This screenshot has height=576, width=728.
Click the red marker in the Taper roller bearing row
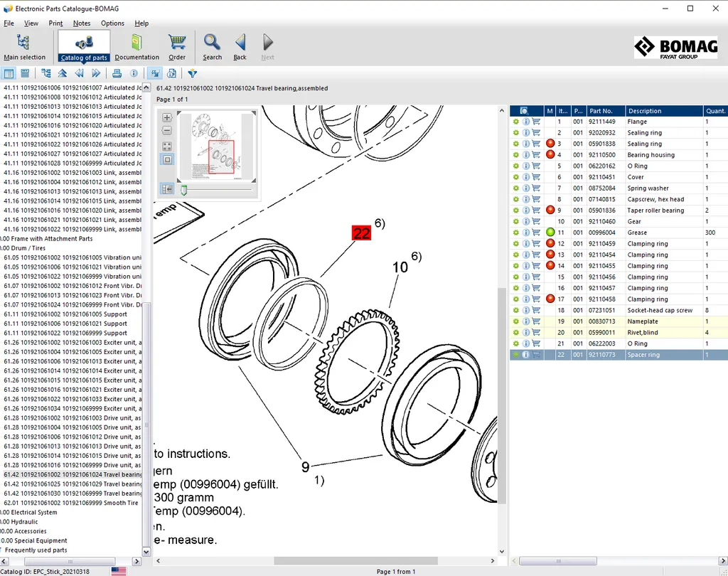tap(550, 210)
